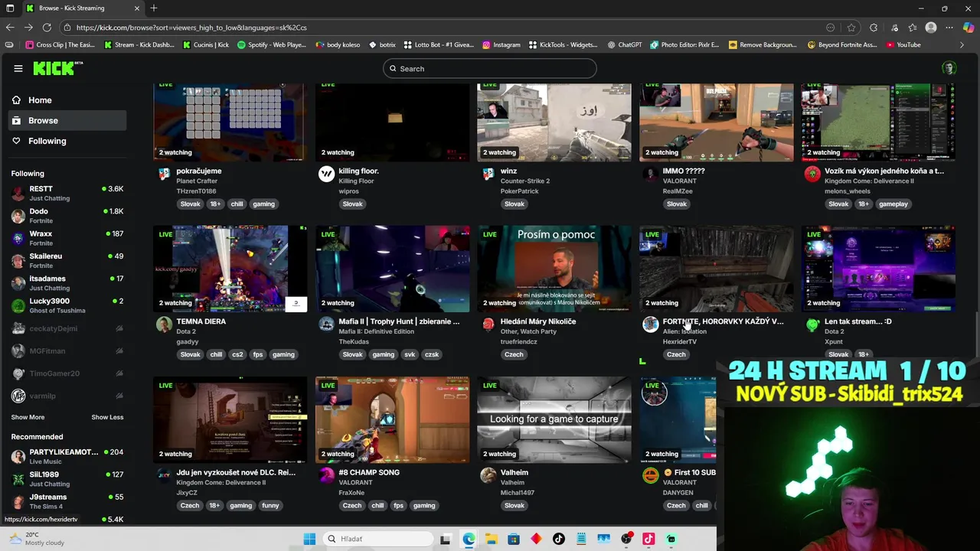Click the Michal1497 streamer avatar

(x=488, y=475)
